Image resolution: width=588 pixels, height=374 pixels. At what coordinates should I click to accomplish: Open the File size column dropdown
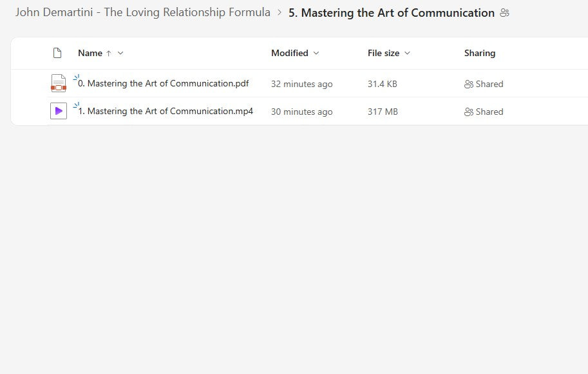pyautogui.click(x=406, y=53)
